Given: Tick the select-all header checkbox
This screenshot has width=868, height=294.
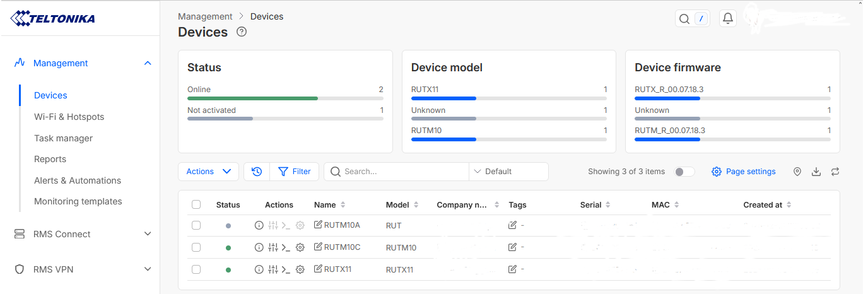Looking at the screenshot, I should (196, 205).
